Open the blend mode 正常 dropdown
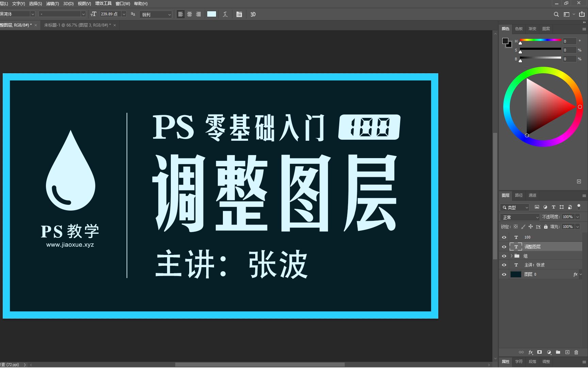 coord(520,217)
